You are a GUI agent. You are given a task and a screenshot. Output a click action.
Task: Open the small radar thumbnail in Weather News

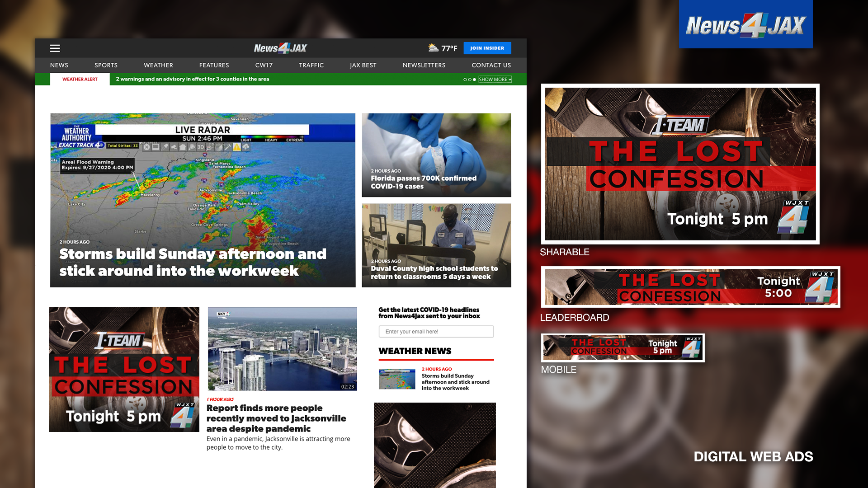coord(397,379)
